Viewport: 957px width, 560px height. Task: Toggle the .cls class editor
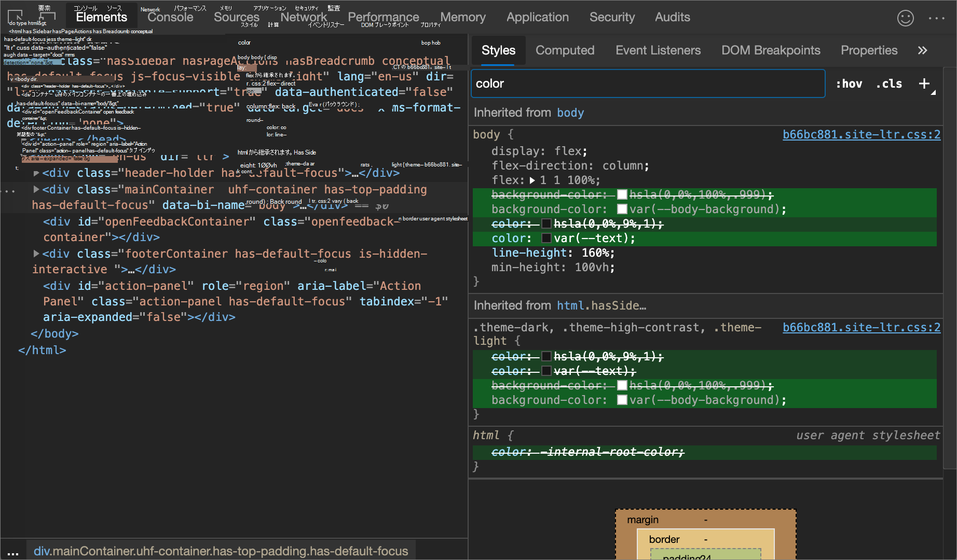888,83
